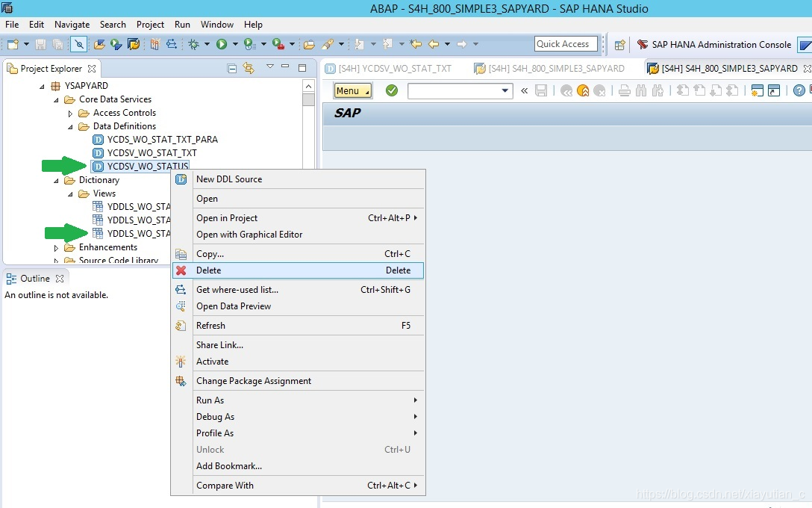The width and height of the screenshot is (812, 508).
Task: Click the Debug bug icon
Action: coord(194,45)
